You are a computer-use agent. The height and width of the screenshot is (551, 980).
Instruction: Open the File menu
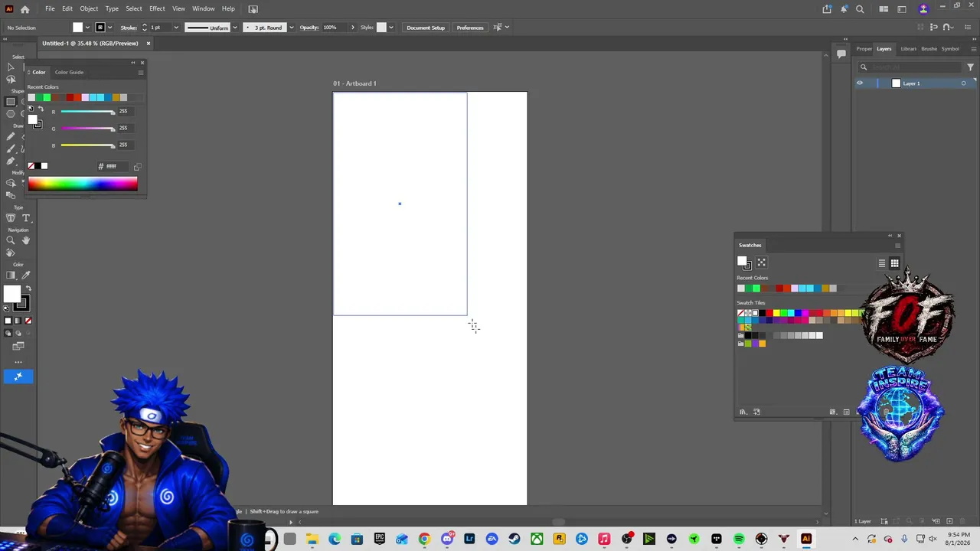50,9
